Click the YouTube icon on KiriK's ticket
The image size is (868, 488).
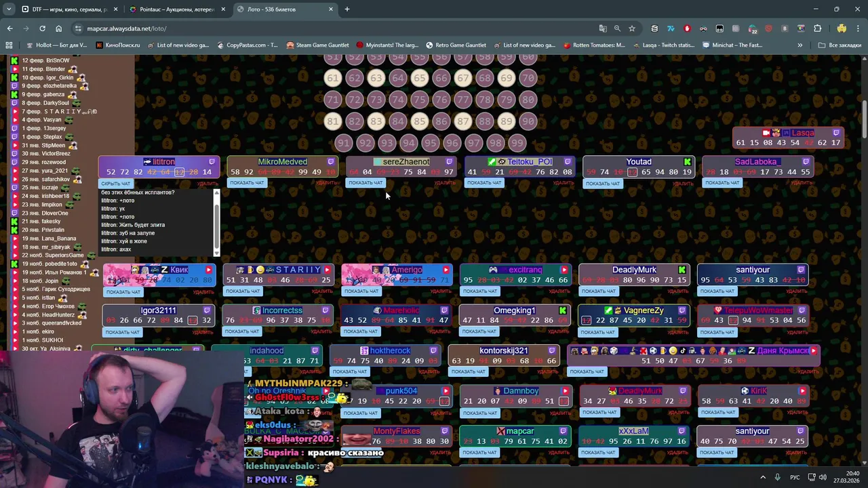tap(802, 391)
